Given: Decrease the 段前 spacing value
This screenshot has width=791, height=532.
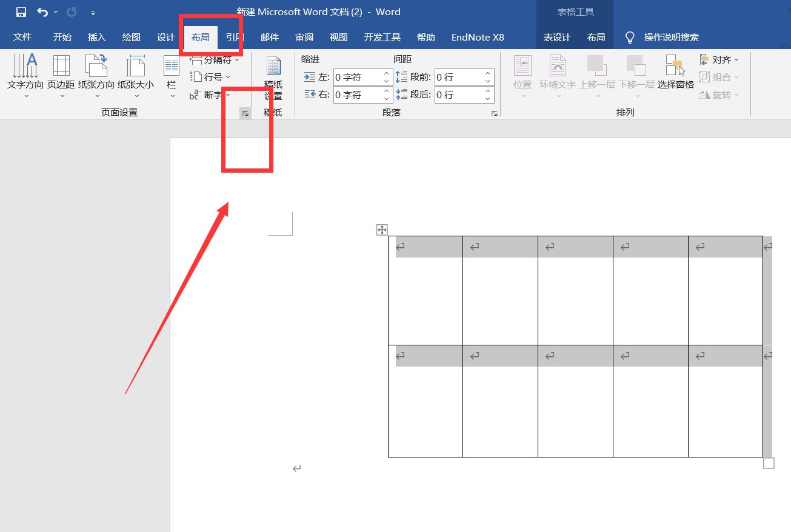Looking at the screenshot, I should (488, 81).
